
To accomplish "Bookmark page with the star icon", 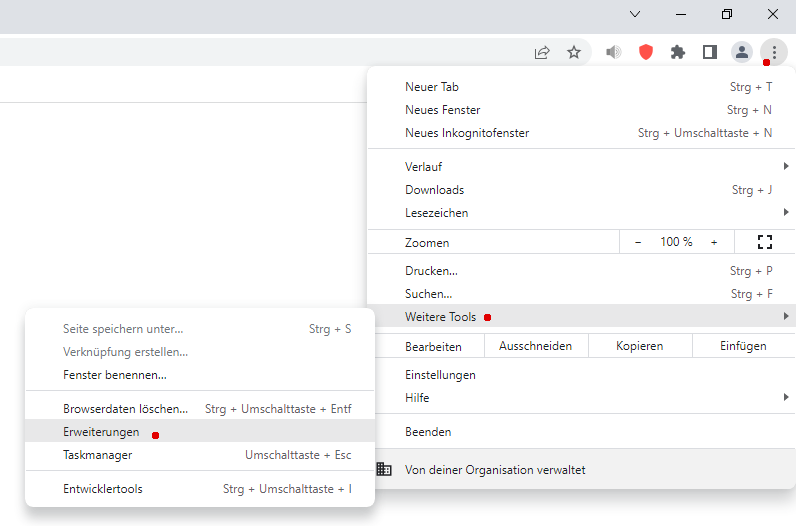I will pos(574,52).
